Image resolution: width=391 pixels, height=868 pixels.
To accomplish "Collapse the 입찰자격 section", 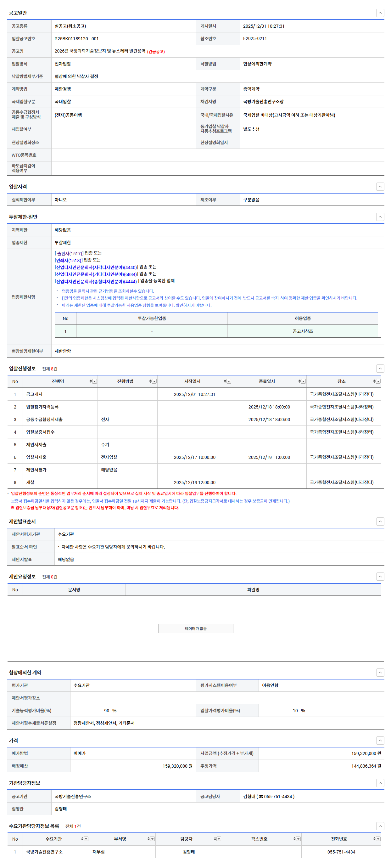I will click(380, 187).
